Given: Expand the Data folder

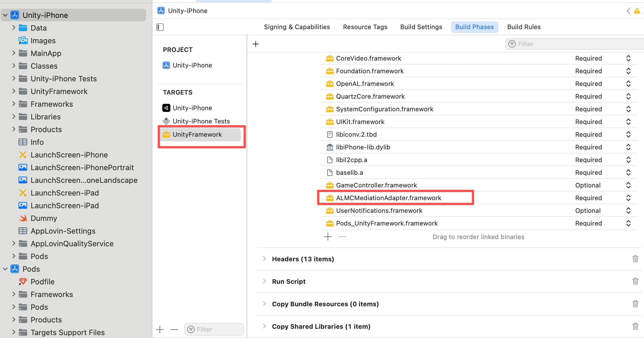Looking at the screenshot, I should [14, 28].
